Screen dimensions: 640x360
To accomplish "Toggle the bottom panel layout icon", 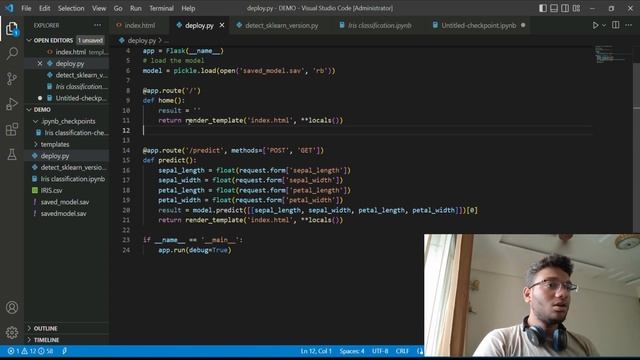I will click(x=554, y=8).
